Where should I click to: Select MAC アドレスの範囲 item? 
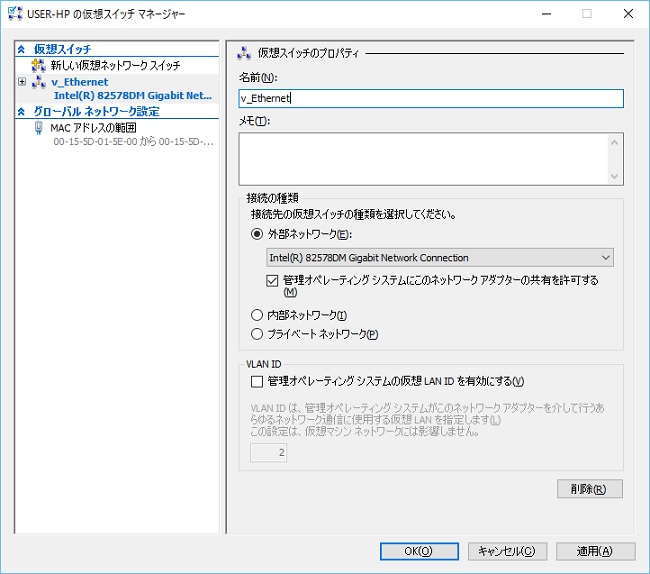pos(93,128)
